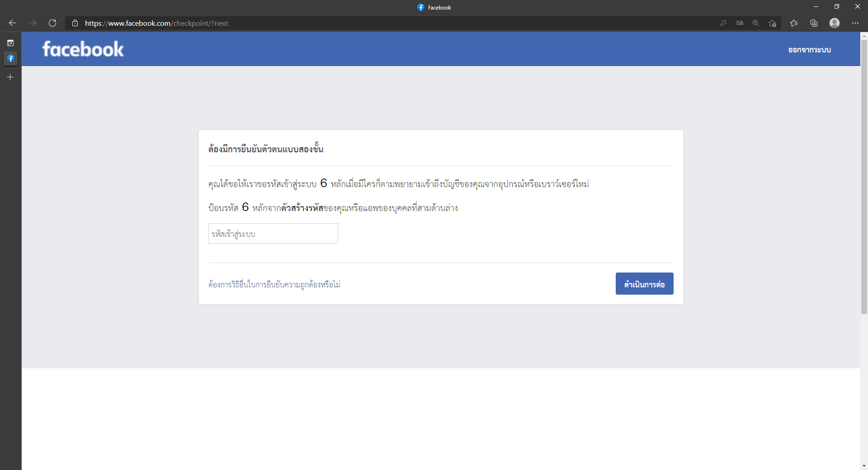Click the page vertical scrollbar
The width and height of the screenshot is (868, 470).
(864, 176)
